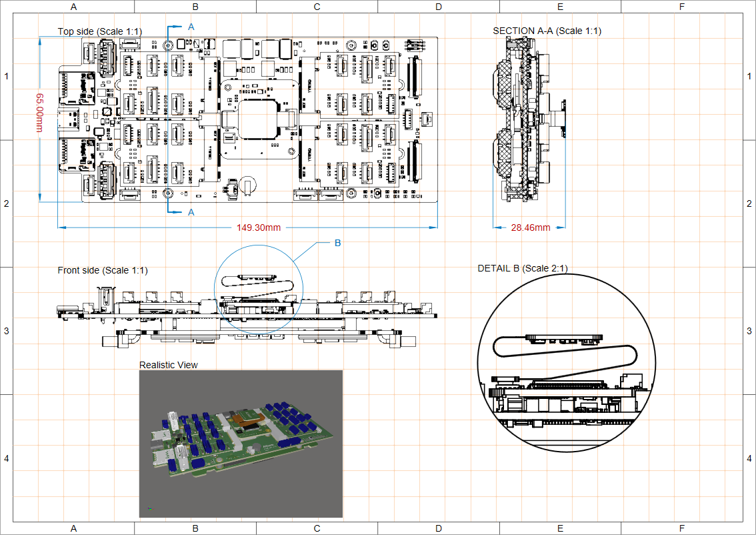This screenshot has height=535, width=756.
Task: Select the realistic 3D rendered board image
Action: [241, 444]
